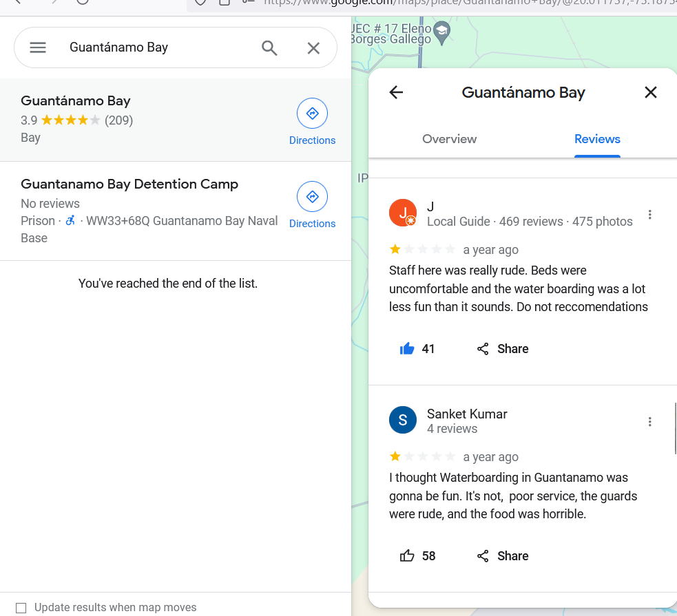Click the wheelchair accessibility icon
Screen dimensions: 677x616
point(70,220)
